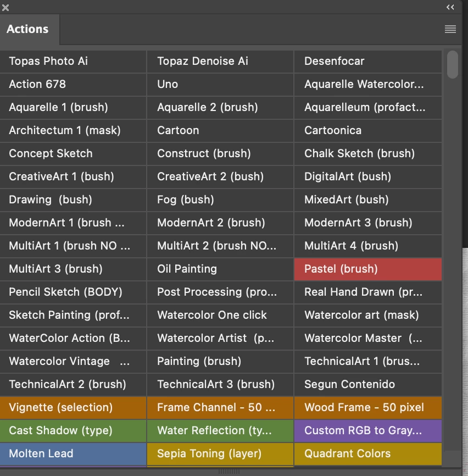
Task: Play the Chalk Sketch (brush) action
Action: 368,153
